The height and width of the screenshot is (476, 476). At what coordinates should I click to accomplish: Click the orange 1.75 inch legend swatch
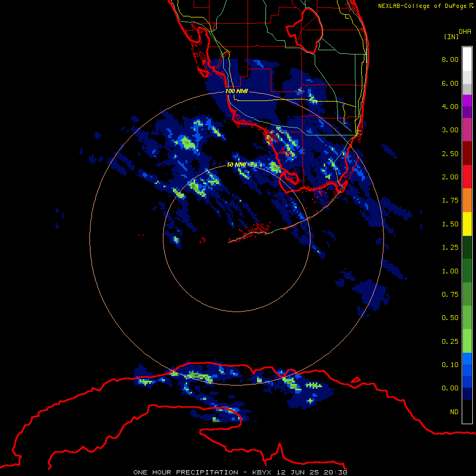point(467,200)
